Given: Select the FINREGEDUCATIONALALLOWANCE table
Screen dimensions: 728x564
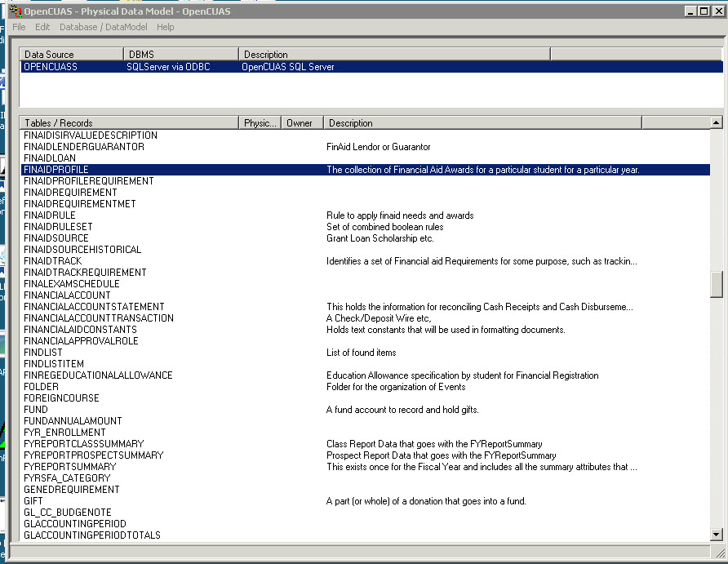Looking at the screenshot, I should 99,375.
